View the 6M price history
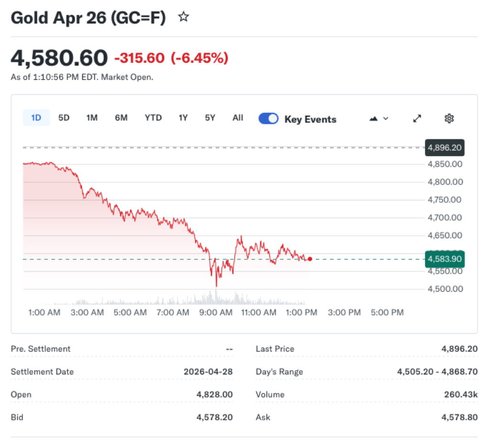Screen dimensions: 490x448 coord(121,118)
